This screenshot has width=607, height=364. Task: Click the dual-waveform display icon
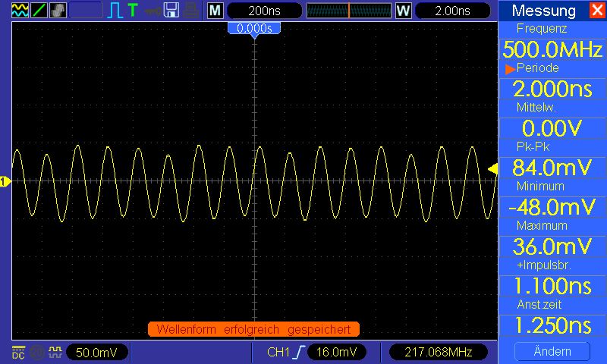point(20,10)
